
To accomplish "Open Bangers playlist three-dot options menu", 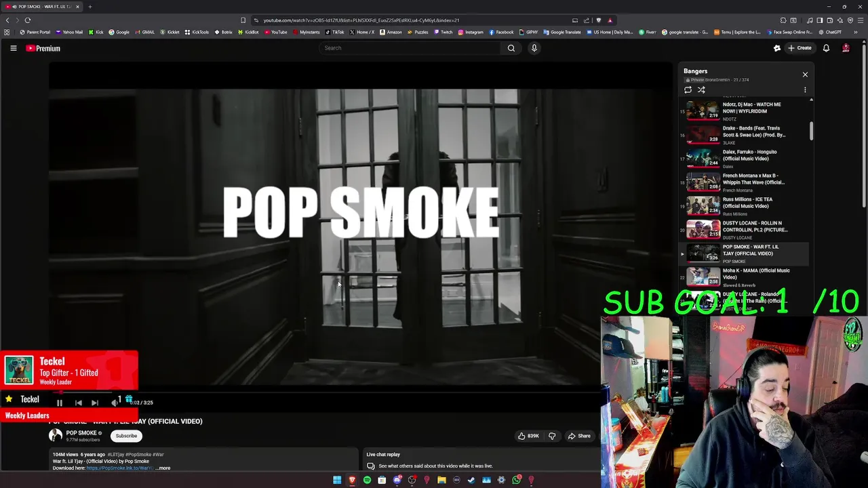I will [x=805, y=90].
